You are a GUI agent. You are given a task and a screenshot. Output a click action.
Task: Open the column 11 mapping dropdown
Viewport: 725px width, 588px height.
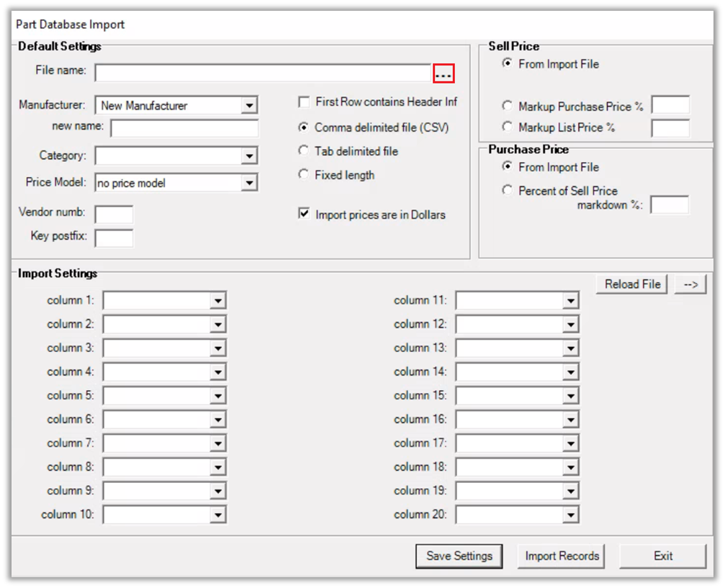tap(571, 301)
